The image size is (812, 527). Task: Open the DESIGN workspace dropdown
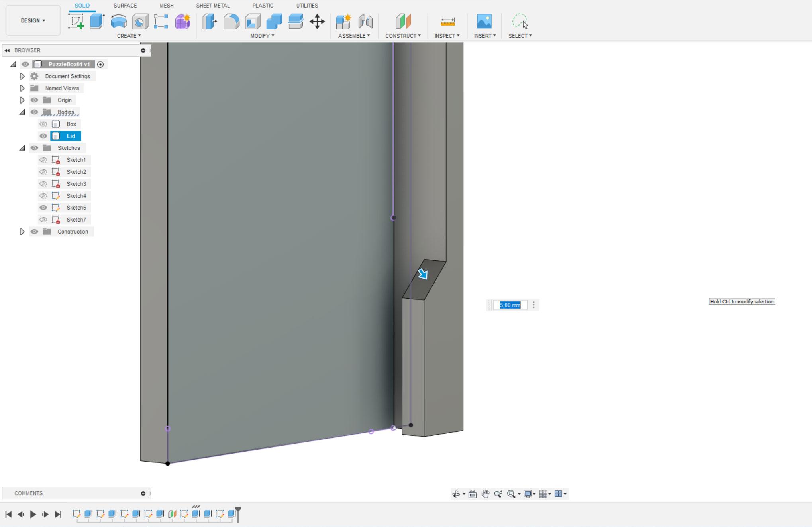(33, 20)
